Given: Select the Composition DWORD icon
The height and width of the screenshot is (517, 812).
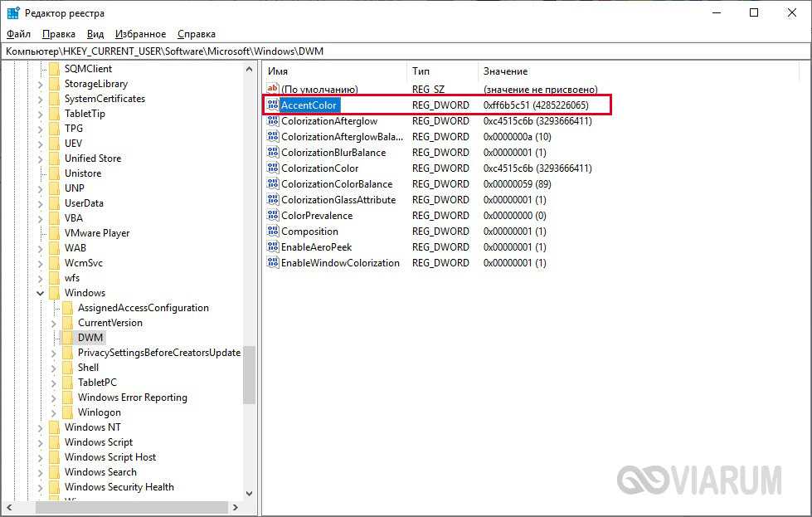Looking at the screenshot, I should tap(273, 232).
